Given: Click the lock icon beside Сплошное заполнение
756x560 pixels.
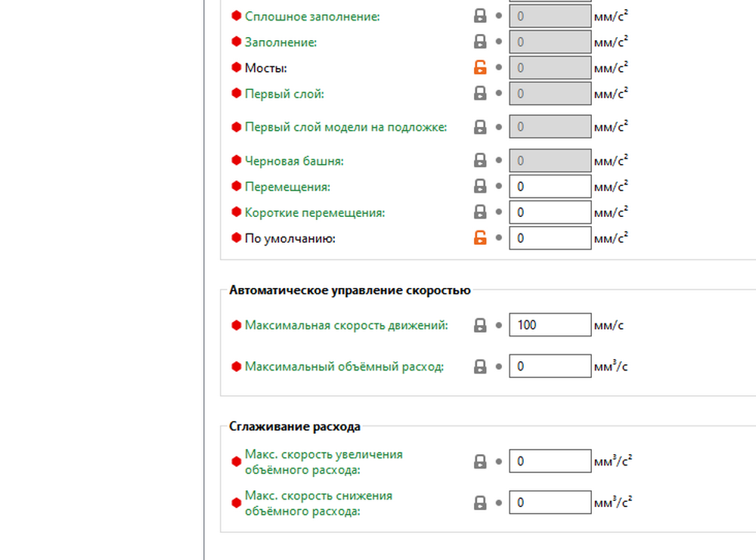Looking at the screenshot, I should (x=480, y=16).
